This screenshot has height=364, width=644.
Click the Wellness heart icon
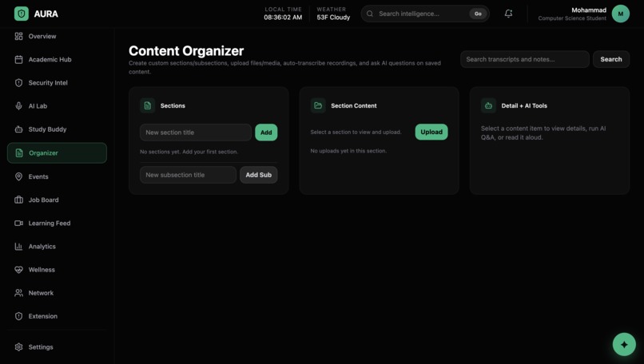click(18, 270)
